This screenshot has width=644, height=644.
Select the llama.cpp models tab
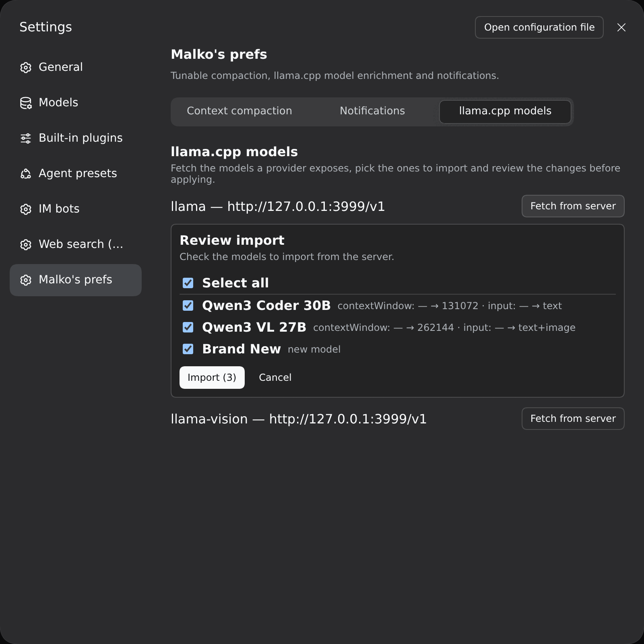(x=505, y=111)
